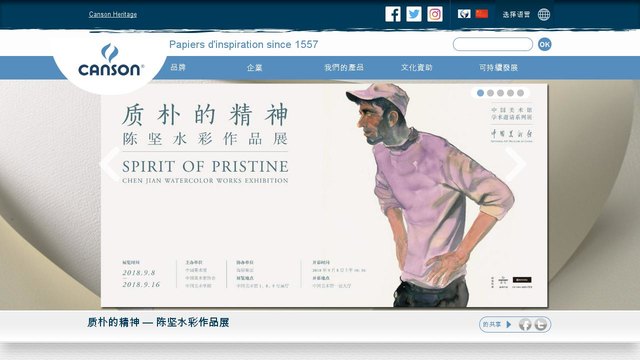This screenshot has width=640, height=360.
Task: Select the second carousel dot
Action: (x=490, y=93)
